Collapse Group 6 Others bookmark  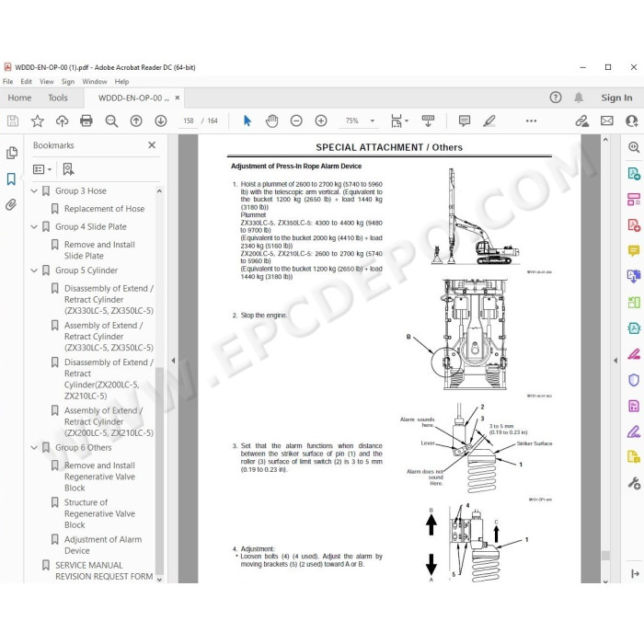35,448
